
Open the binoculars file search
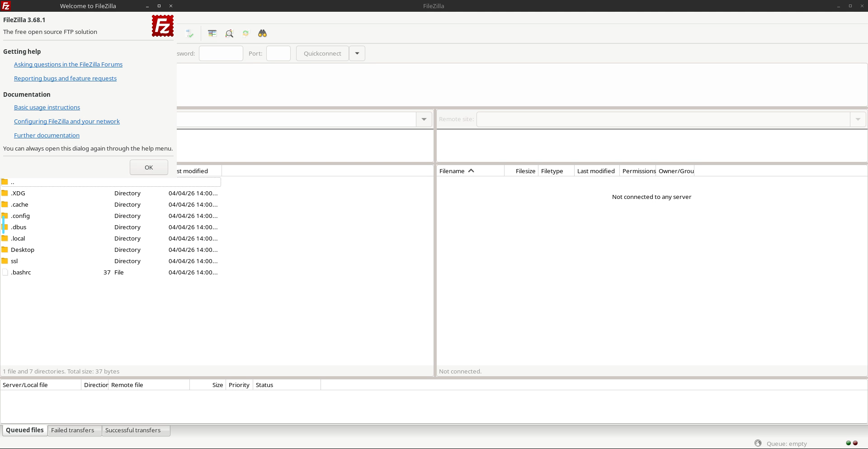[262, 33]
